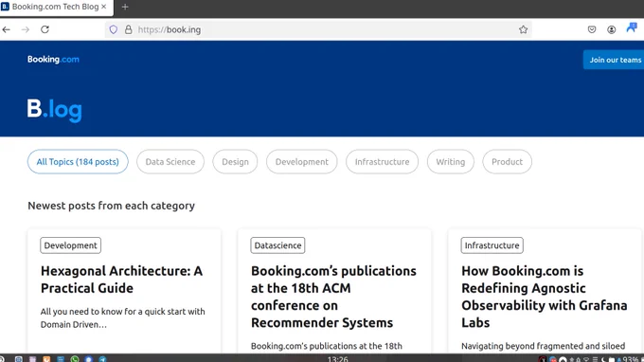644x362 pixels.
Task: Open the Agnostic Observability with Grafana Labs post
Action: pyautogui.click(x=545, y=297)
